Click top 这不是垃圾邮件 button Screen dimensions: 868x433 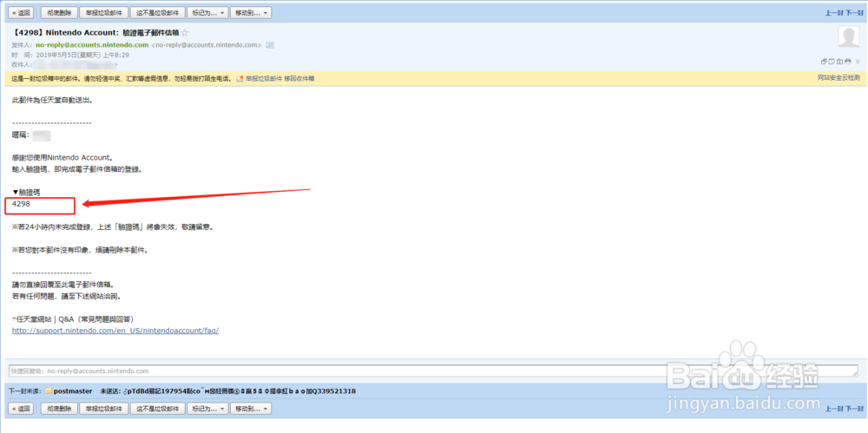[158, 12]
